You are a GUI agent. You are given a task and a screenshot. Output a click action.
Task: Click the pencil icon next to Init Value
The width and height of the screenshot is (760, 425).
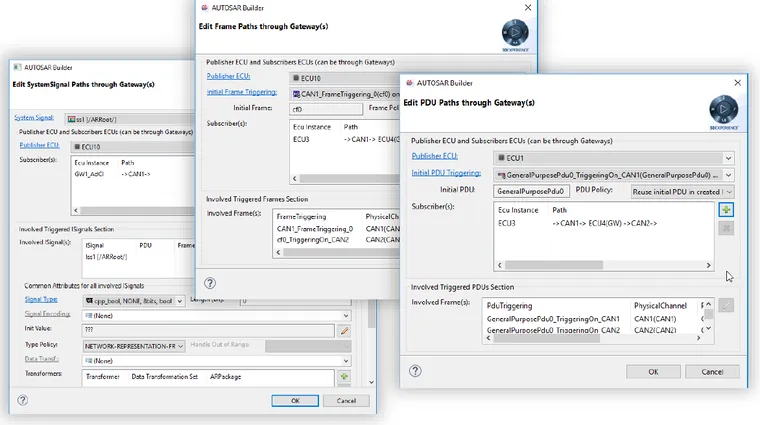point(344,331)
